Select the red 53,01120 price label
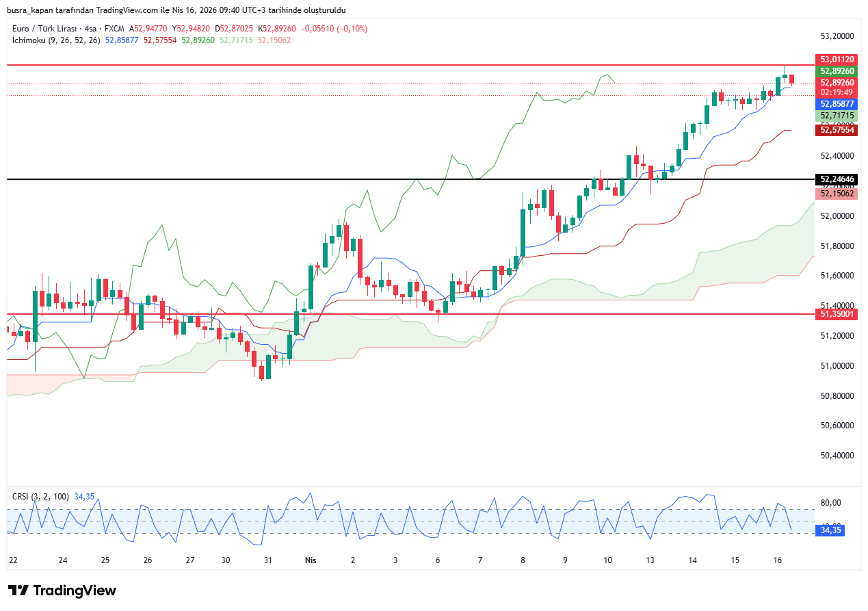This screenshot has height=611, width=868. point(837,60)
